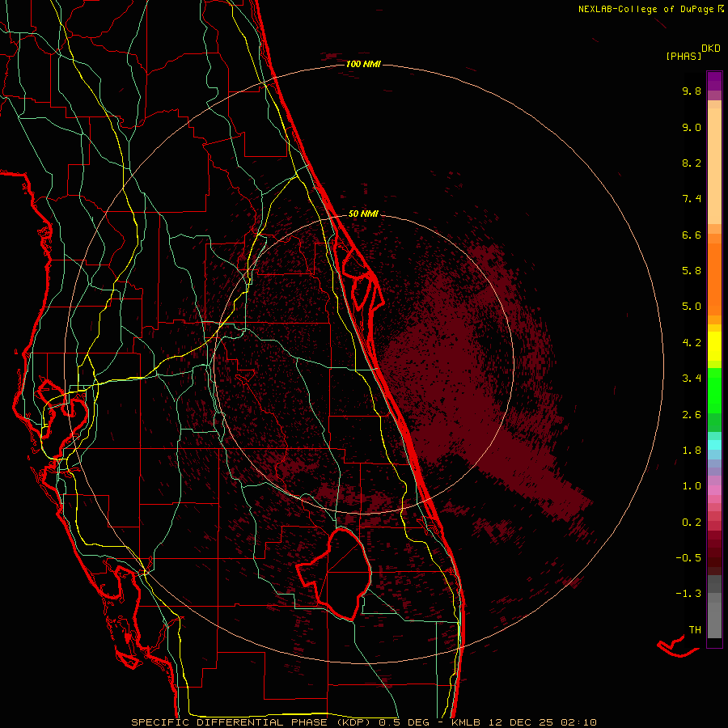Select the 0.2 scale value
Image resolution: width=728 pixels, height=728 pixels.
[692, 523]
